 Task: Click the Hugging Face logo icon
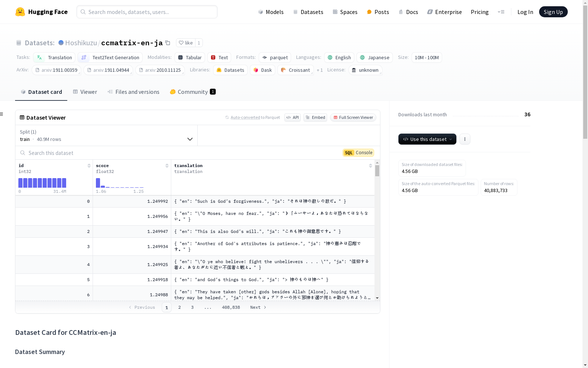click(x=20, y=12)
